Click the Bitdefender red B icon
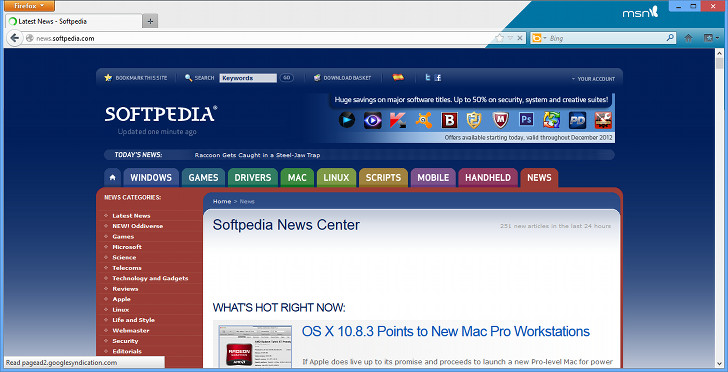This screenshot has width=728, height=372. point(449,120)
